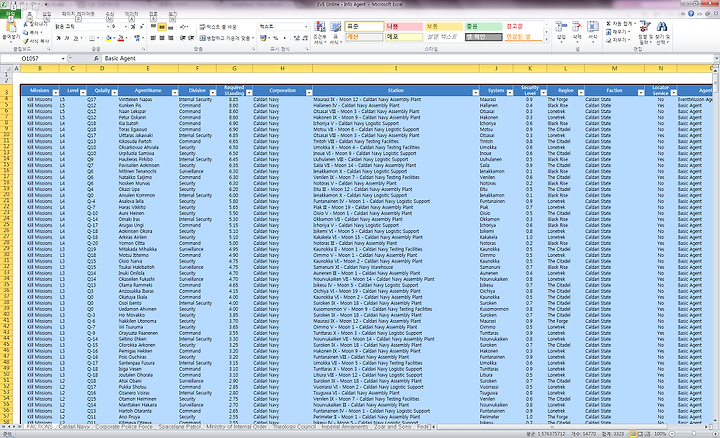Toggle center horizontal alignment
720x438 pixels.
[x=162, y=38]
